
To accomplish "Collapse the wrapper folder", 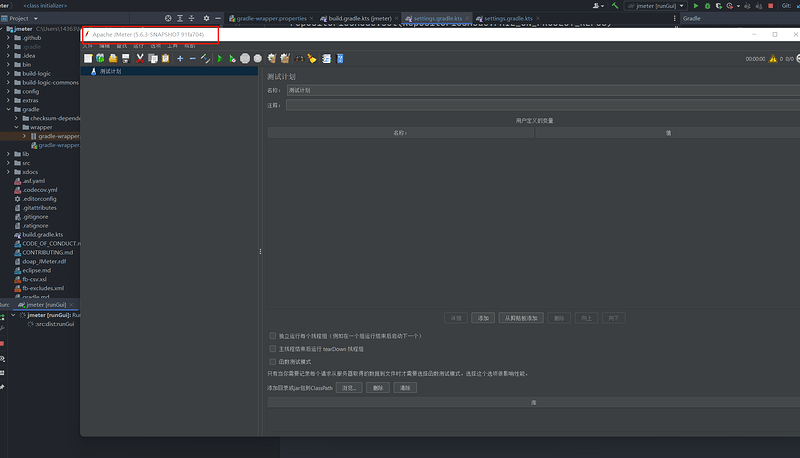I will (16, 127).
